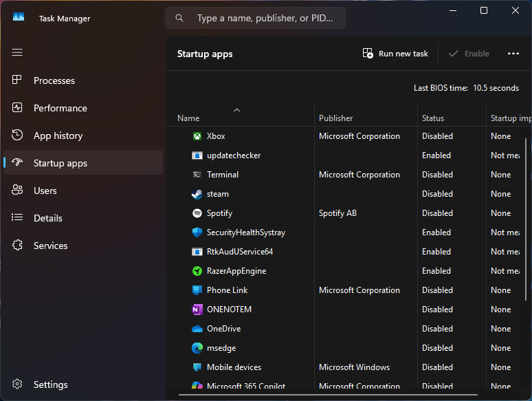Image resolution: width=532 pixels, height=401 pixels.
Task: Open the hamburger navigation menu
Action: (x=17, y=53)
